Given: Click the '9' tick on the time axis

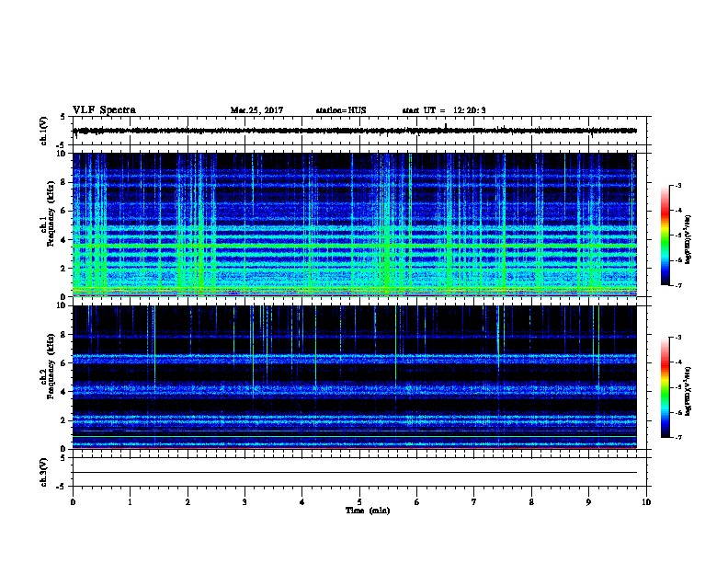Looking at the screenshot, I should (588, 502).
